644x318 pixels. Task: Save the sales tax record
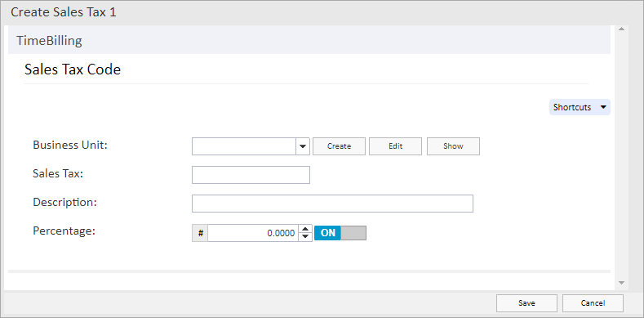(x=526, y=303)
